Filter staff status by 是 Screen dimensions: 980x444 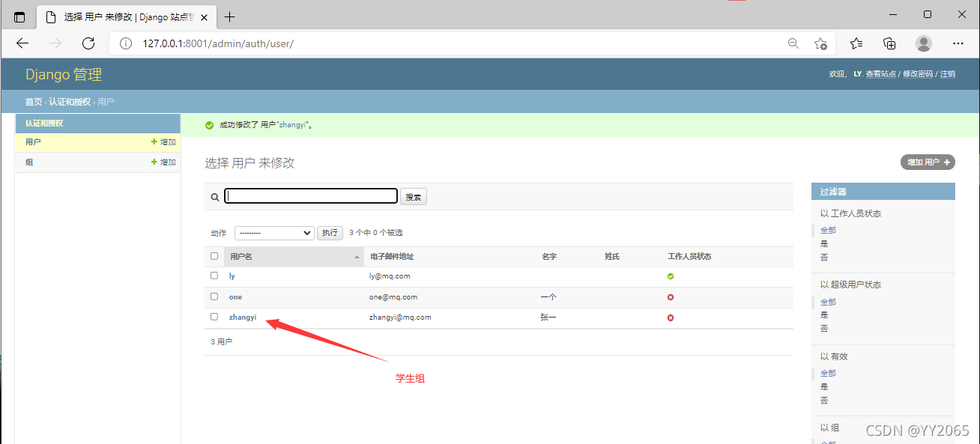coord(824,243)
